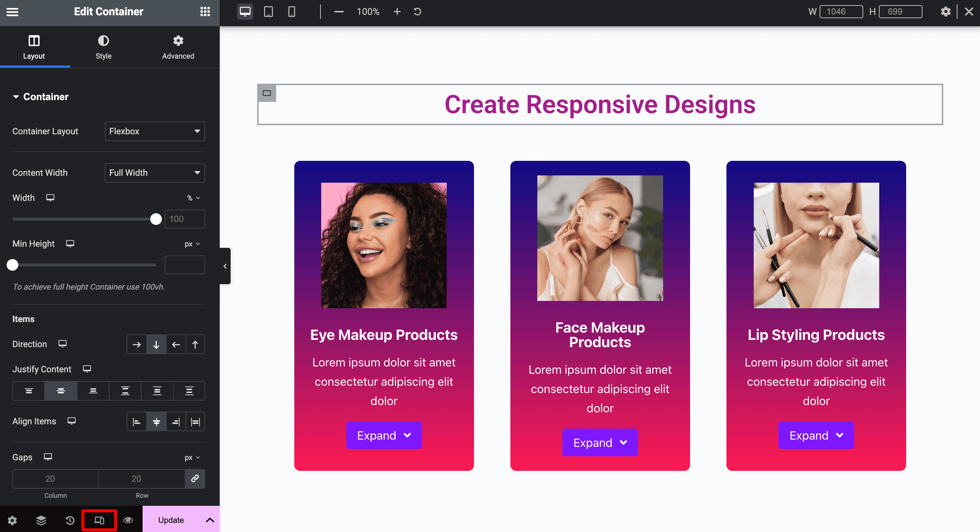This screenshot has height=532, width=980.
Task: Open the hamburger menu in panel header
Action: (12, 12)
